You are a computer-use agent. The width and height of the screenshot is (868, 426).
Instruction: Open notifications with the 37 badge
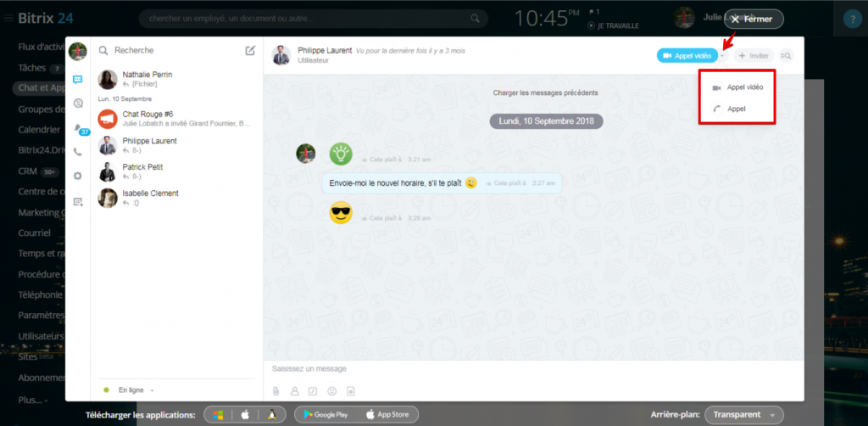[x=81, y=128]
